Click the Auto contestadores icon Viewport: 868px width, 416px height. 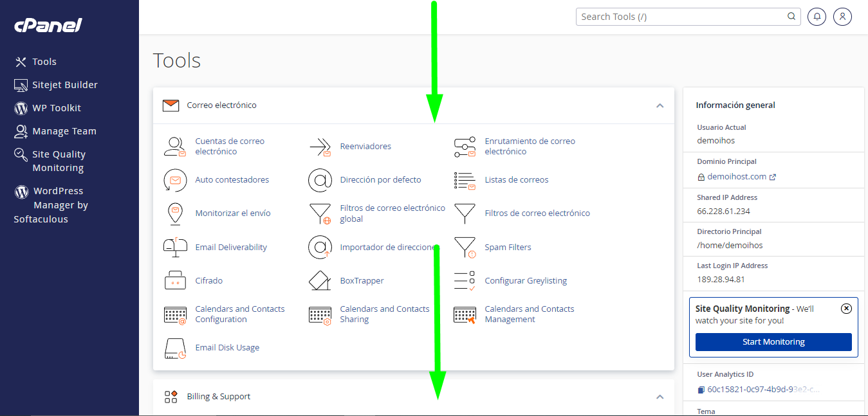tap(232, 180)
